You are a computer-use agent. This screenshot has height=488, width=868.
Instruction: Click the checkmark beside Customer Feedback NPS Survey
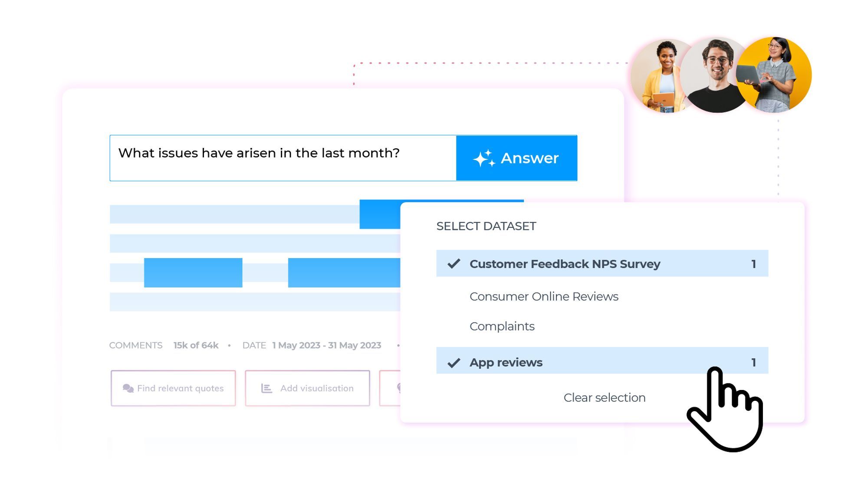tap(453, 263)
